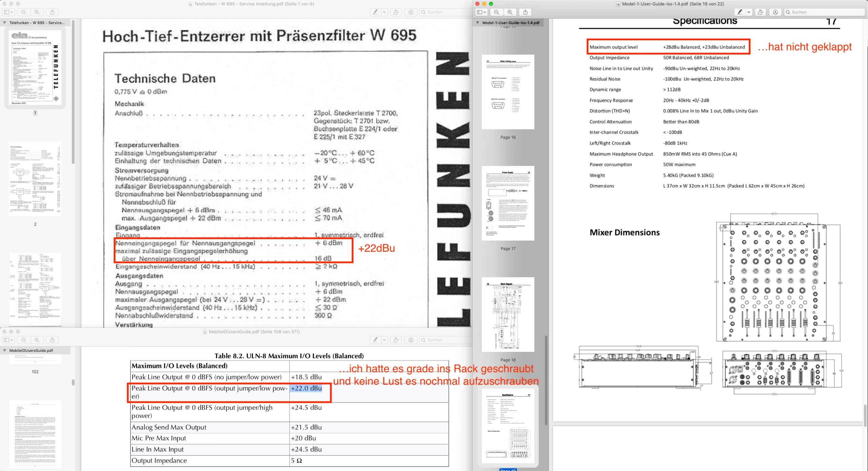This screenshot has width=868, height=471.
Task: Zoom in on MobileIOUsersGuide document
Action: click(x=37, y=340)
